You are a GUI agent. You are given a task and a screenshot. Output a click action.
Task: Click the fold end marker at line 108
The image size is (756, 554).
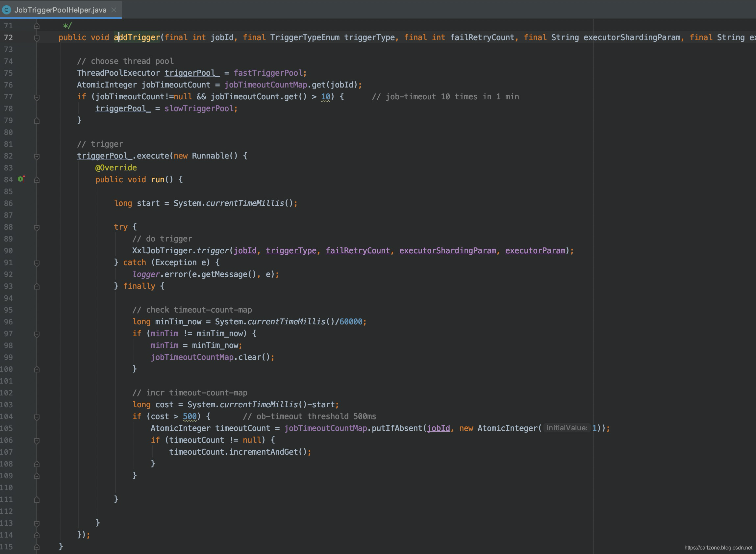pyautogui.click(x=37, y=464)
